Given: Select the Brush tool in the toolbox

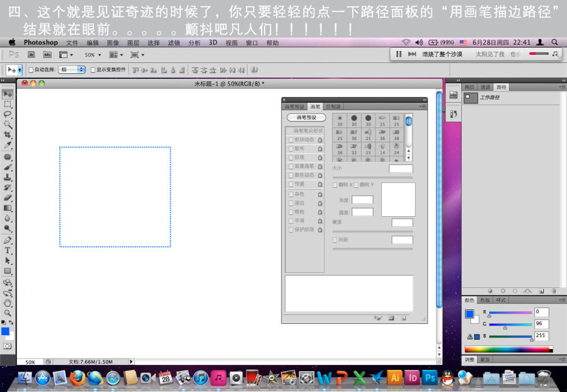Looking at the screenshot, I should [x=8, y=167].
